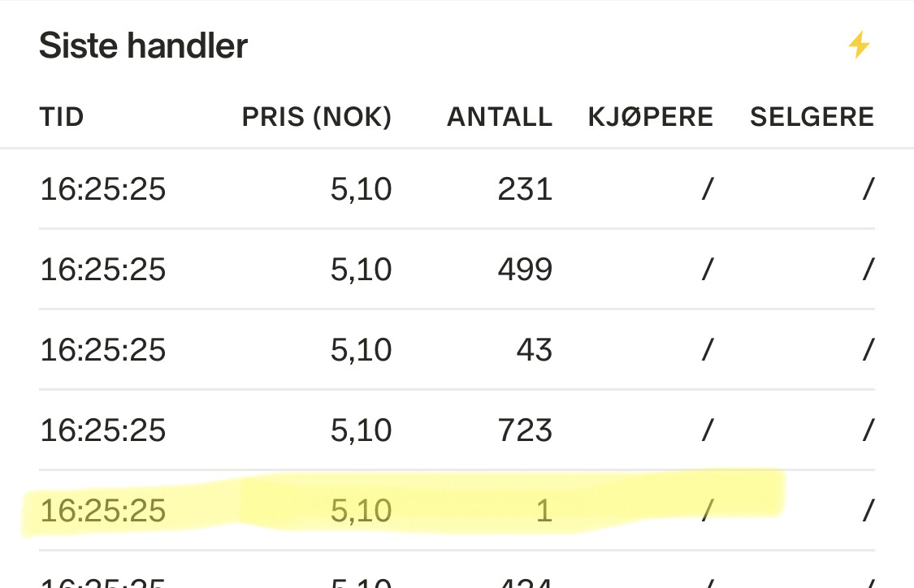This screenshot has width=914, height=588.
Task: Click the SELGERE column header
Action: (812, 117)
